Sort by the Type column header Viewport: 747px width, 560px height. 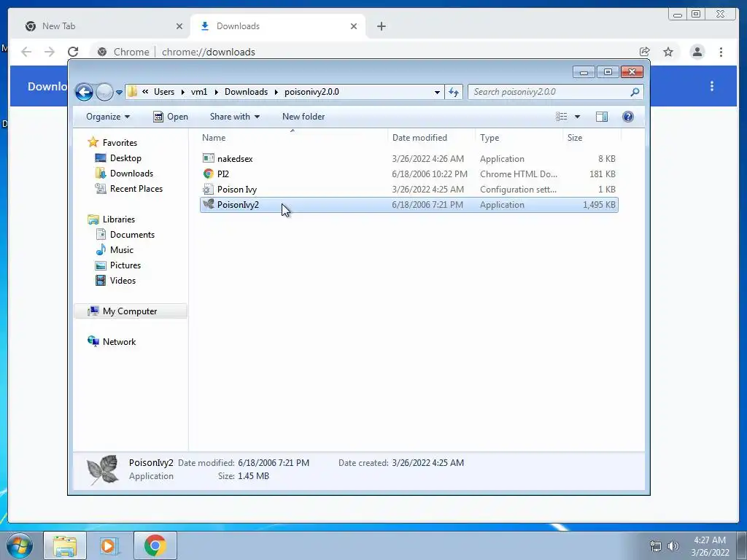[x=519, y=138]
